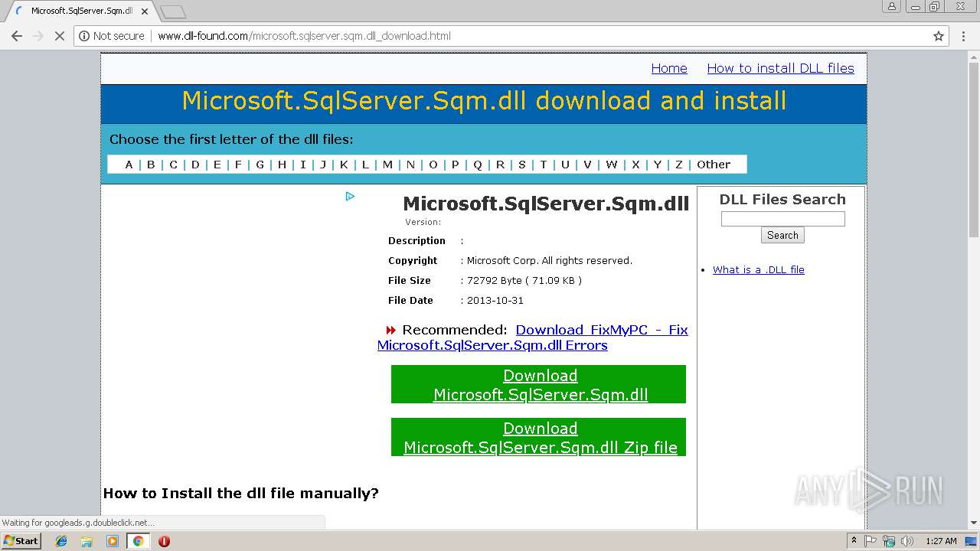This screenshot has width=980, height=551.
Task: Switch to the Microsoft.SqlServer.Sqm.dll tab
Action: pos(80,11)
